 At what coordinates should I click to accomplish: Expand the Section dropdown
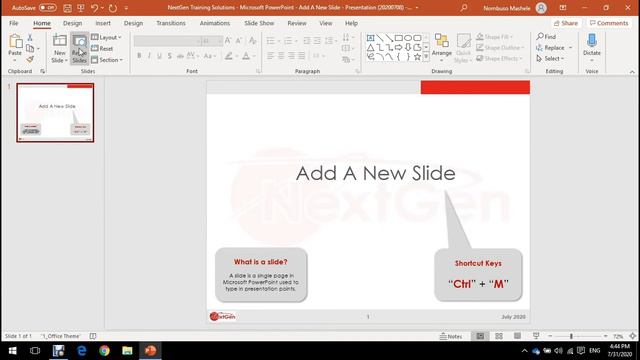point(107,60)
